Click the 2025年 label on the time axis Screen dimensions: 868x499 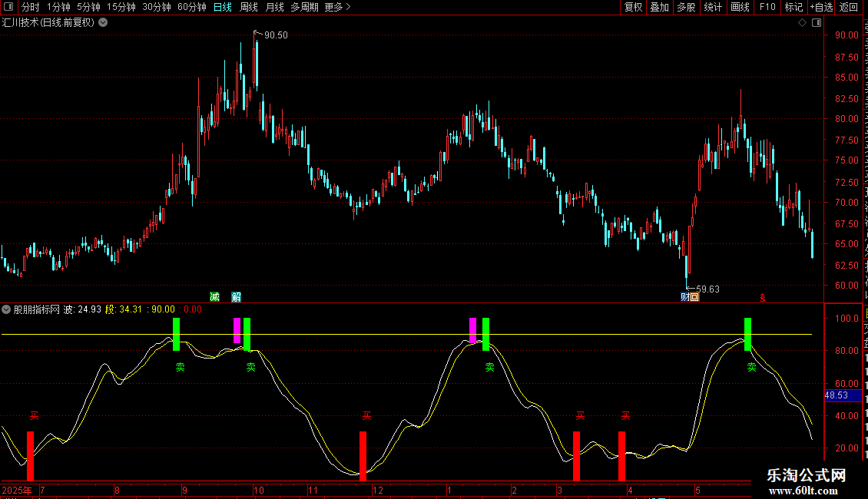click(17, 490)
